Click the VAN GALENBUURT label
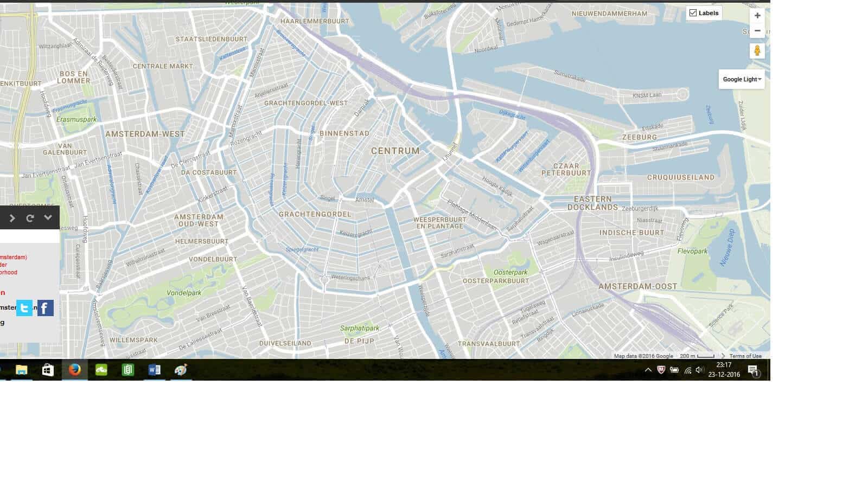Image resolution: width=868 pixels, height=488 pixels. coord(65,149)
